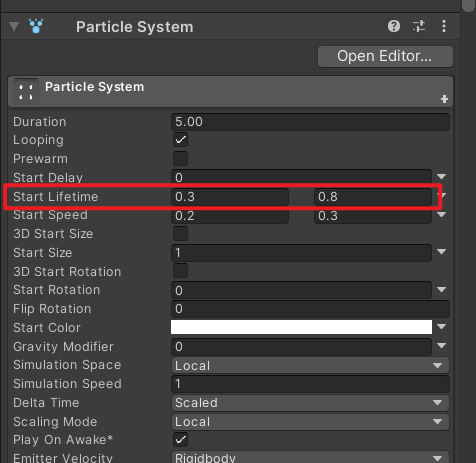Collapse the Particle System component foldout arrow
The image size is (476, 463).
pyautogui.click(x=14, y=26)
